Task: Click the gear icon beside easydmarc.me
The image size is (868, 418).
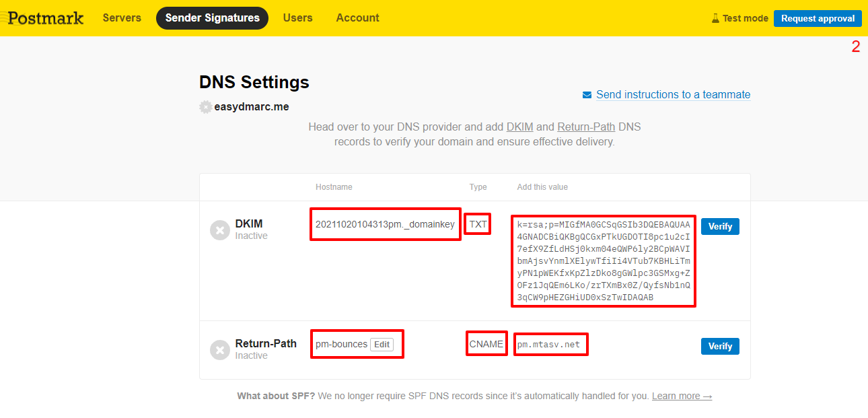Action: point(205,107)
